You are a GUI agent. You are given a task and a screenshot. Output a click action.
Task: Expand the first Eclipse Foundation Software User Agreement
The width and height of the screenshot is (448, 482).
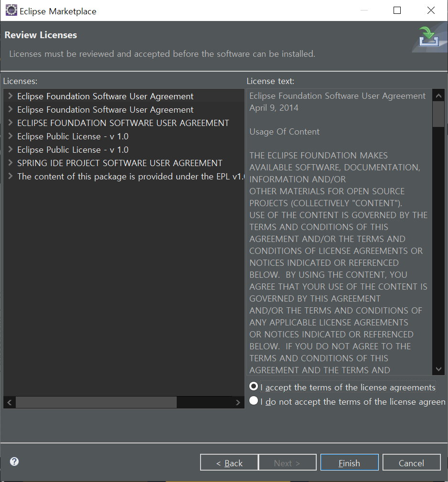point(10,95)
